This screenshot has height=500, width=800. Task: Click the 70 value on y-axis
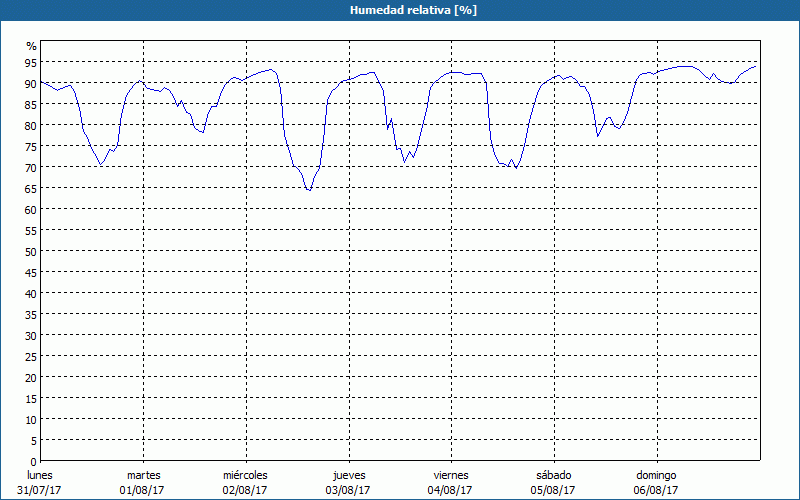pyautogui.click(x=30, y=167)
